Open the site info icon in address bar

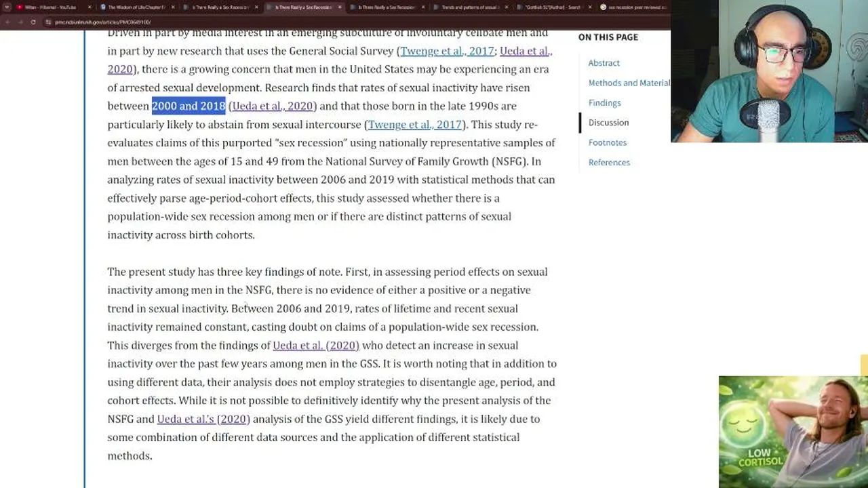(x=49, y=22)
